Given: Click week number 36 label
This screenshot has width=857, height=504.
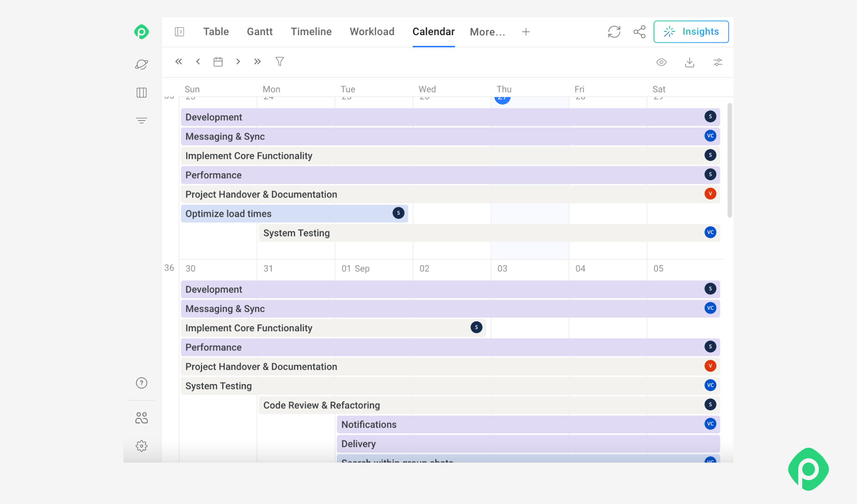Looking at the screenshot, I should pos(169,268).
